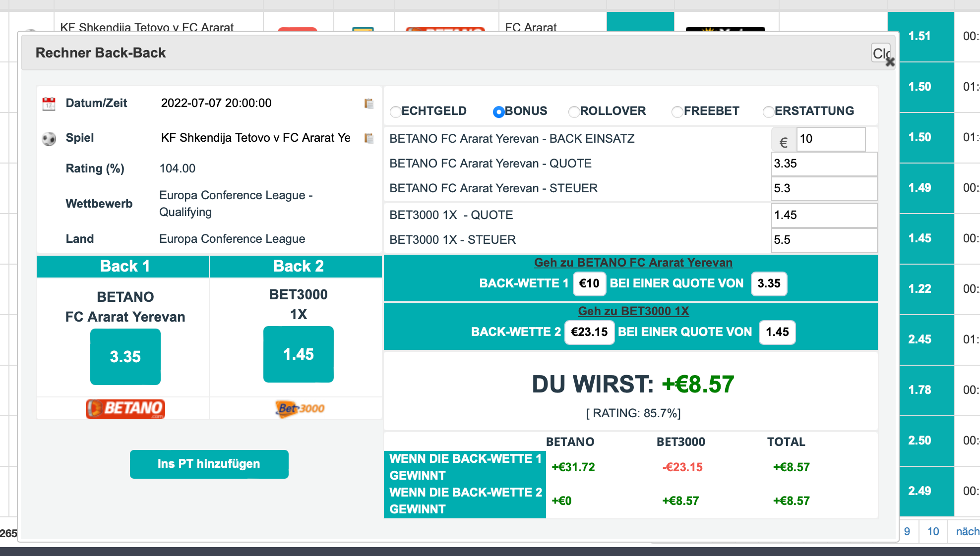
Task: Click the Bet3000 bookmaker logo
Action: [299, 409]
